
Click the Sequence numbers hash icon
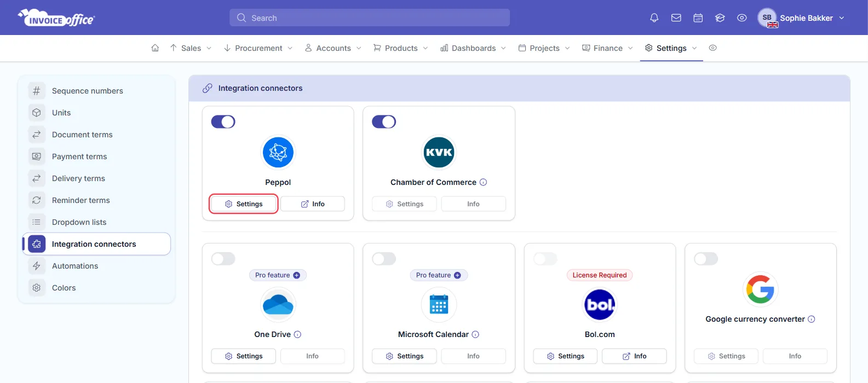tap(37, 91)
